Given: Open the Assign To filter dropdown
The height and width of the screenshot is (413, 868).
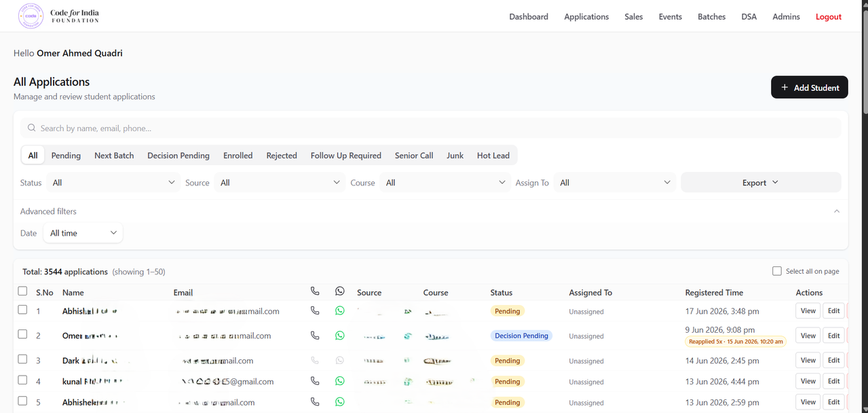Looking at the screenshot, I should tap(615, 183).
